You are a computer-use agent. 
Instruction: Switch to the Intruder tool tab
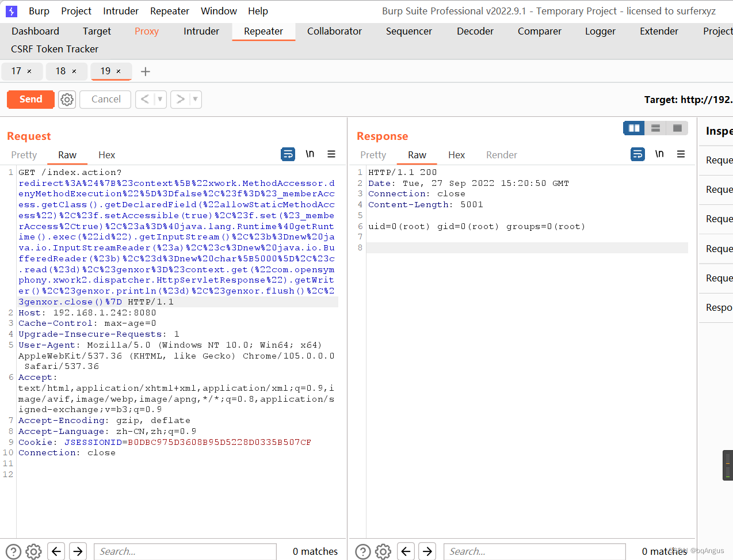coord(201,31)
